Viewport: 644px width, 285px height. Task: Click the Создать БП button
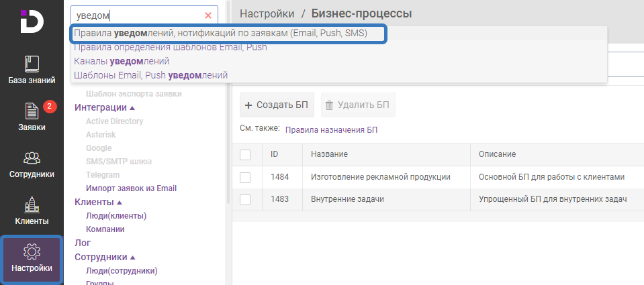point(277,105)
